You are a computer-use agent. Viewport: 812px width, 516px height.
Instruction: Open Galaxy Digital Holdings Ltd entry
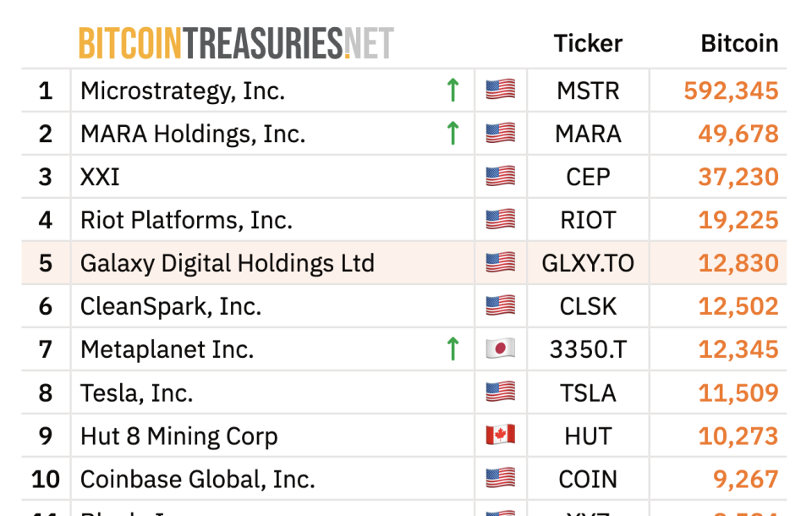228,263
